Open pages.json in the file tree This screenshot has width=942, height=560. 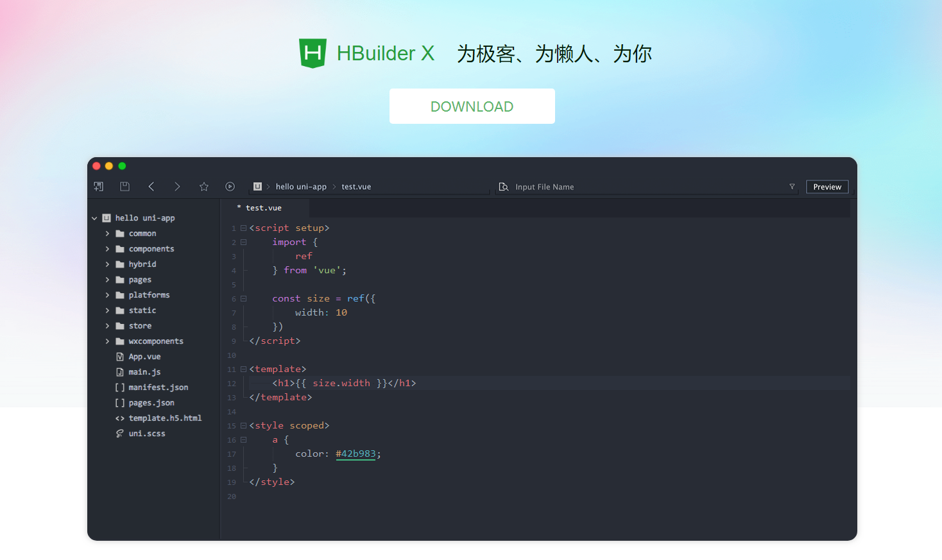point(151,403)
